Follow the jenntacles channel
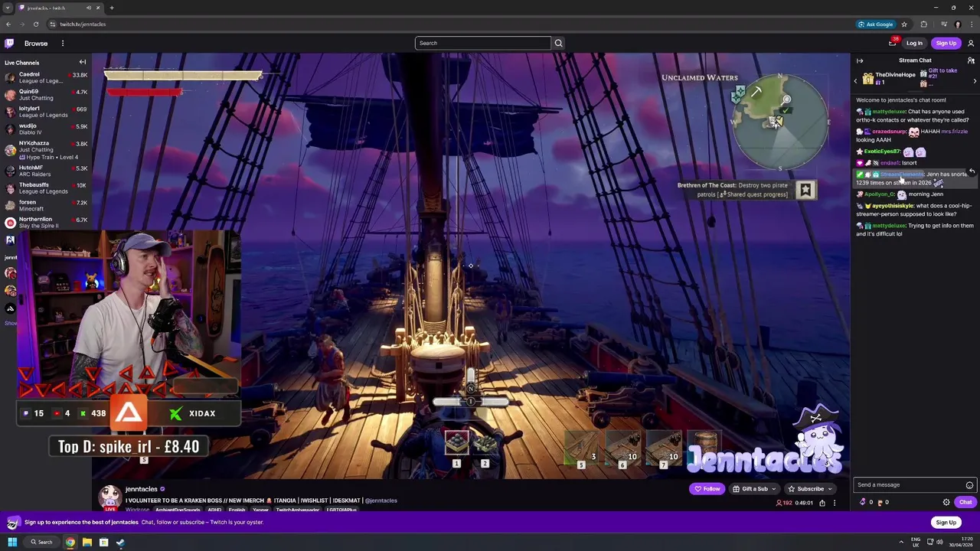Image resolution: width=980 pixels, height=551 pixels. (x=707, y=489)
